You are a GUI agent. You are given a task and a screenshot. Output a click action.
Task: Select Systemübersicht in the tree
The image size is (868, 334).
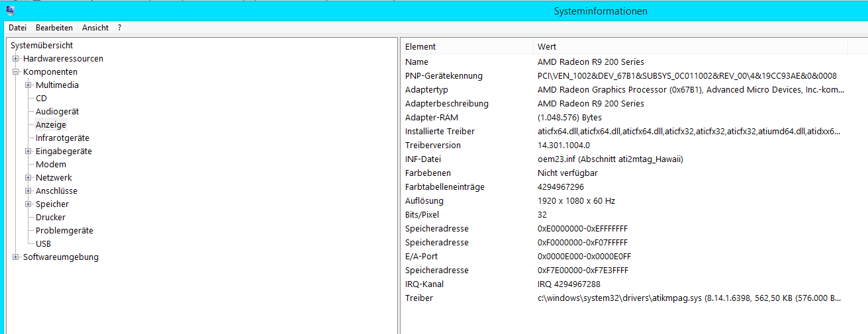(x=42, y=46)
